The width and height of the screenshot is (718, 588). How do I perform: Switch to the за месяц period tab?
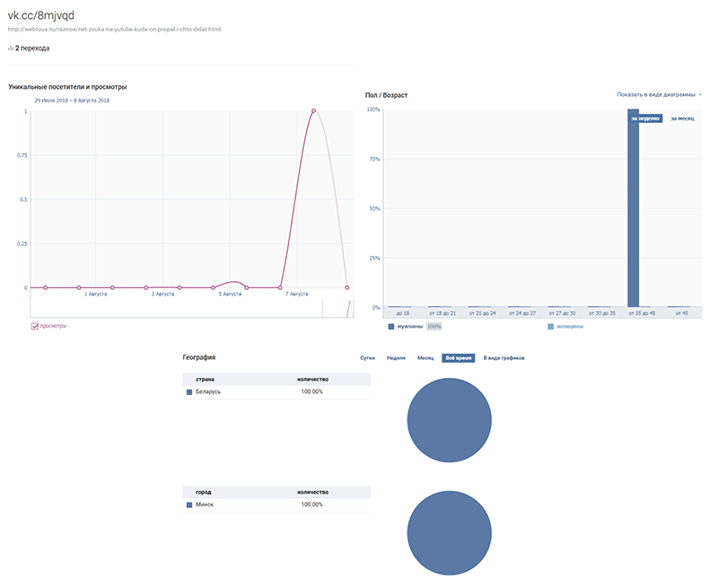[682, 118]
